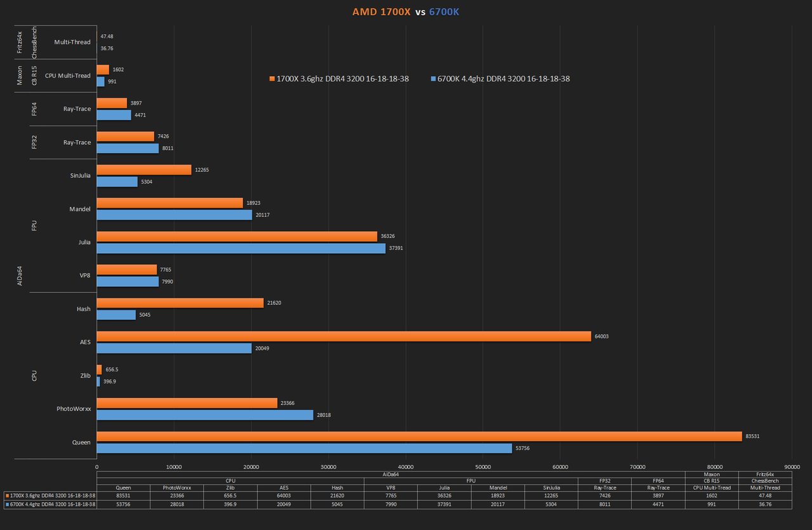Select the orange Hash bar labeled 21620

(180, 303)
